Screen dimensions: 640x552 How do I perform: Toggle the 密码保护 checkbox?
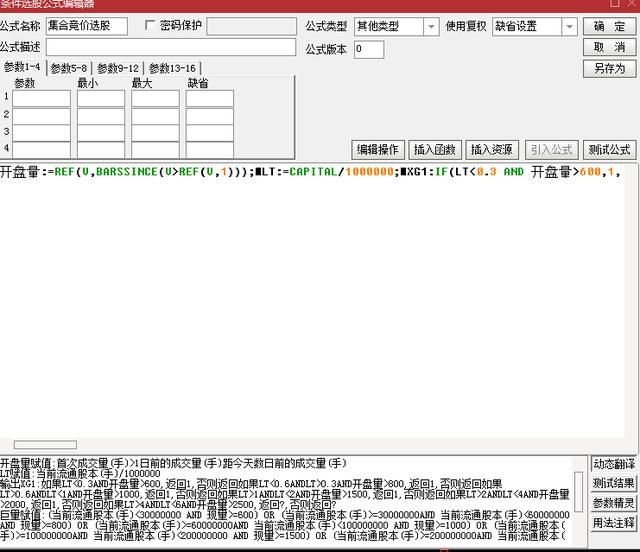(150, 26)
